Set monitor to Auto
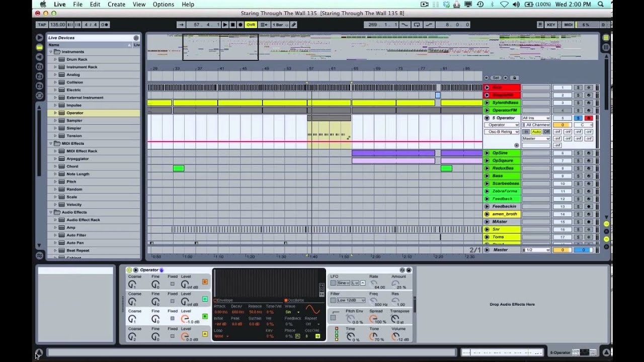This screenshot has width=644, height=362. pyautogui.click(x=536, y=132)
